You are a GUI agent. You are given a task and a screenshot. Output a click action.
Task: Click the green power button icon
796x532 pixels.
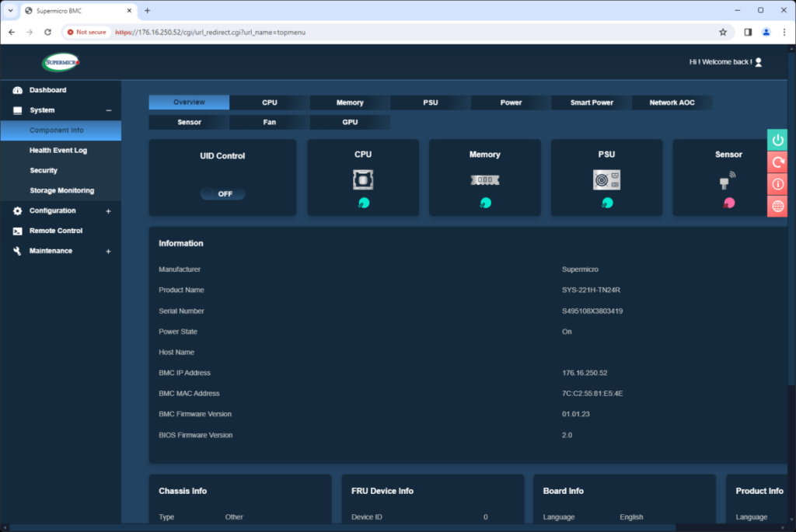[777, 140]
